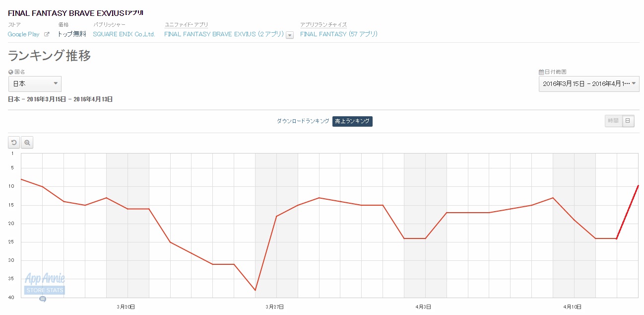
Task: Open the Google Play store link
Action: pyautogui.click(x=24, y=34)
